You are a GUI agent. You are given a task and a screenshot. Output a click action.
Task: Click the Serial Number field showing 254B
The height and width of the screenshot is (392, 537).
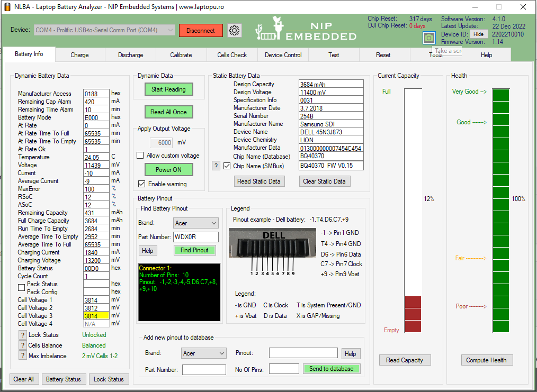pyautogui.click(x=331, y=116)
